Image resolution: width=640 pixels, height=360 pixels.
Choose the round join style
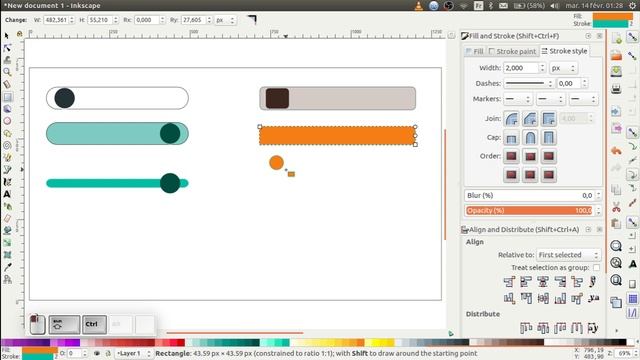[x=511, y=119]
